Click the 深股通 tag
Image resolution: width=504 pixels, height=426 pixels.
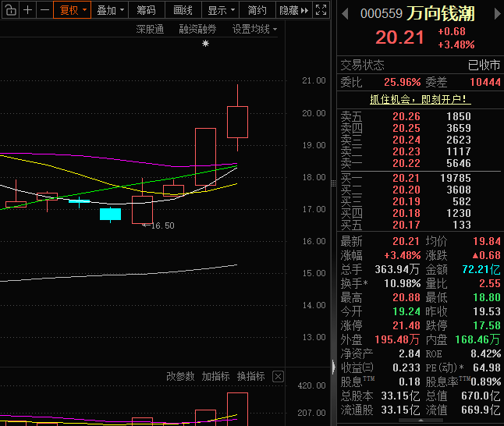[150, 29]
